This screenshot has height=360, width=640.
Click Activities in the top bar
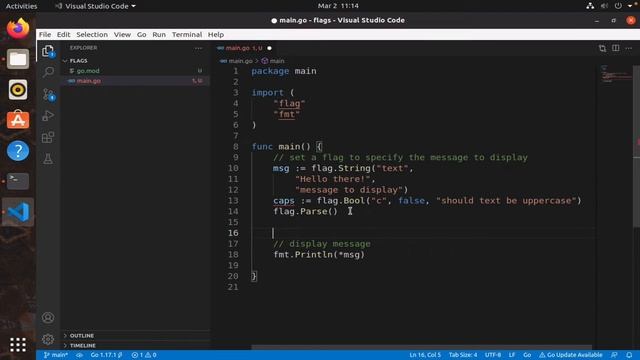pyautogui.click(x=21, y=6)
